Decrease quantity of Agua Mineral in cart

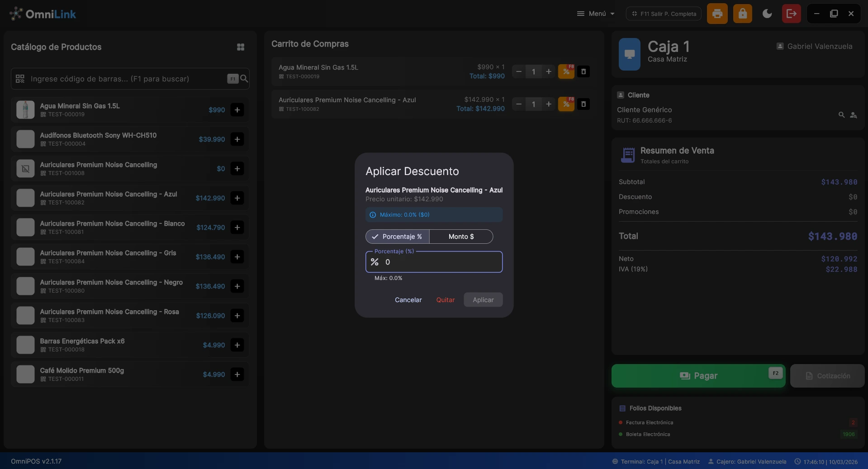[x=519, y=71]
